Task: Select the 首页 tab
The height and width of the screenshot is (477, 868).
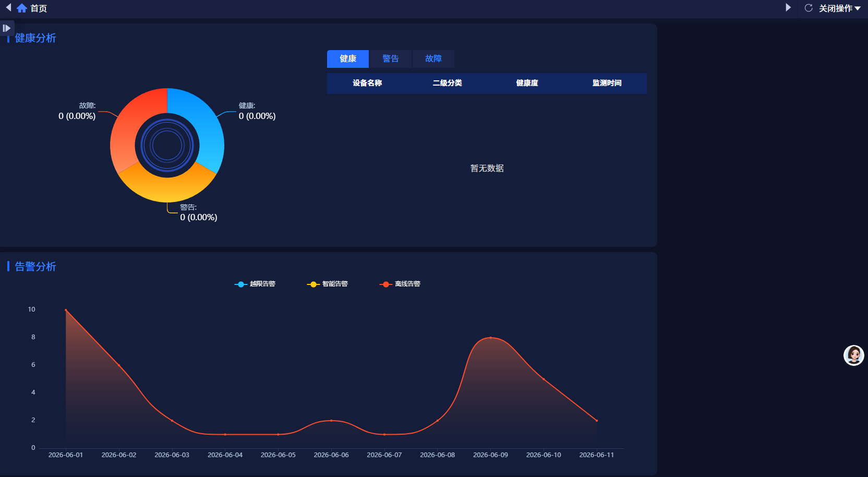Action: (x=39, y=8)
